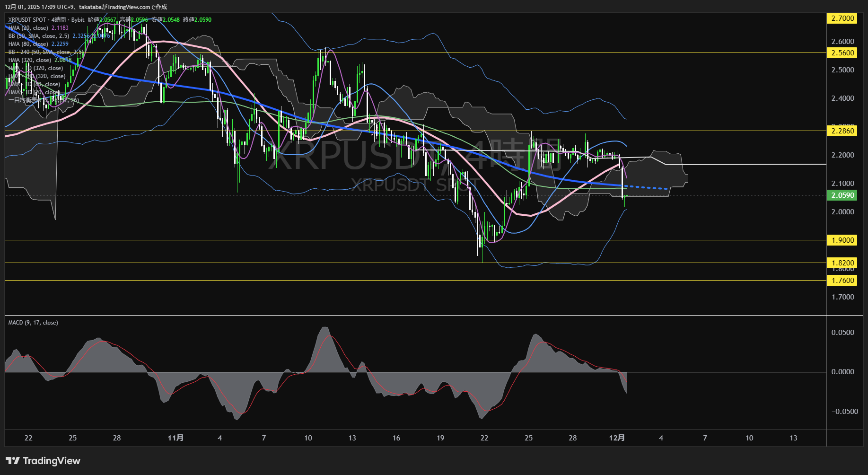Screen dimensions: 868x475
Task: Click the 1.9000 price level label
Action: coord(842,240)
